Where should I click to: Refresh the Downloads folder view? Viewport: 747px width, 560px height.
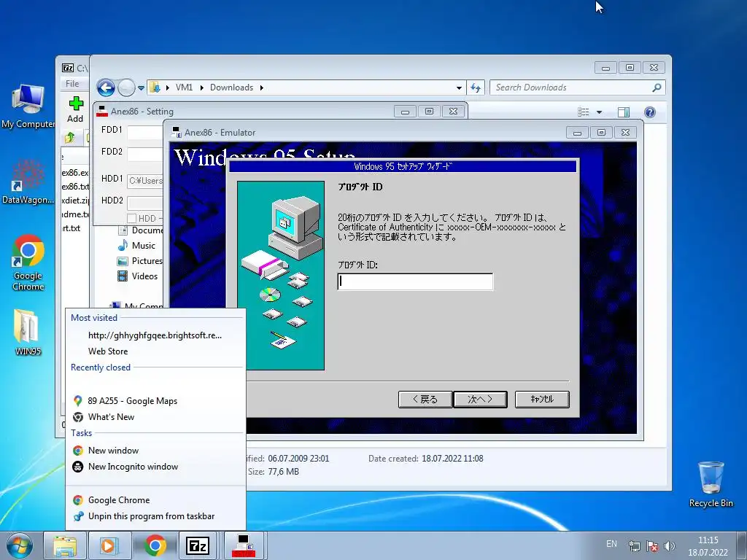click(476, 87)
